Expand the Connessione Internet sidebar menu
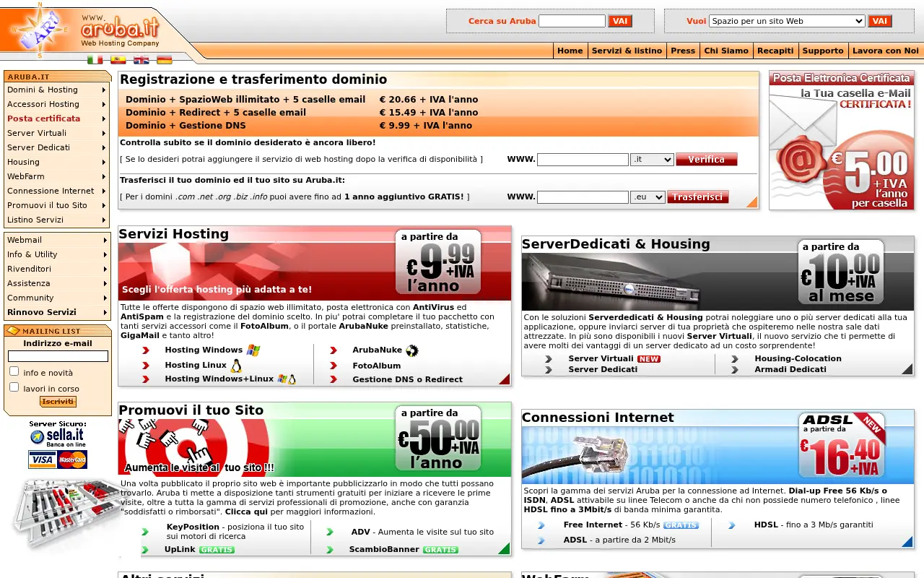This screenshot has height=578, width=924. tap(56, 191)
